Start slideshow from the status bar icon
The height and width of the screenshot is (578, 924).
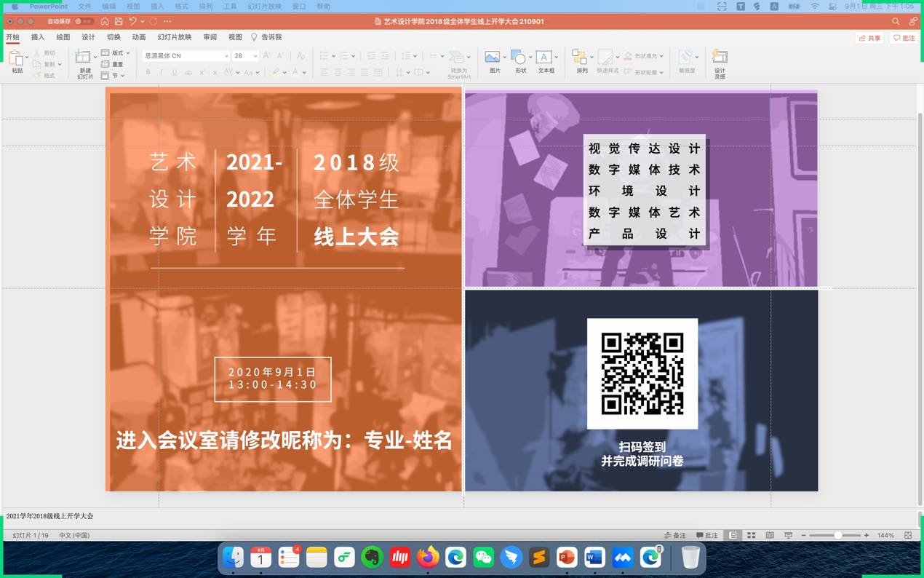point(788,536)
